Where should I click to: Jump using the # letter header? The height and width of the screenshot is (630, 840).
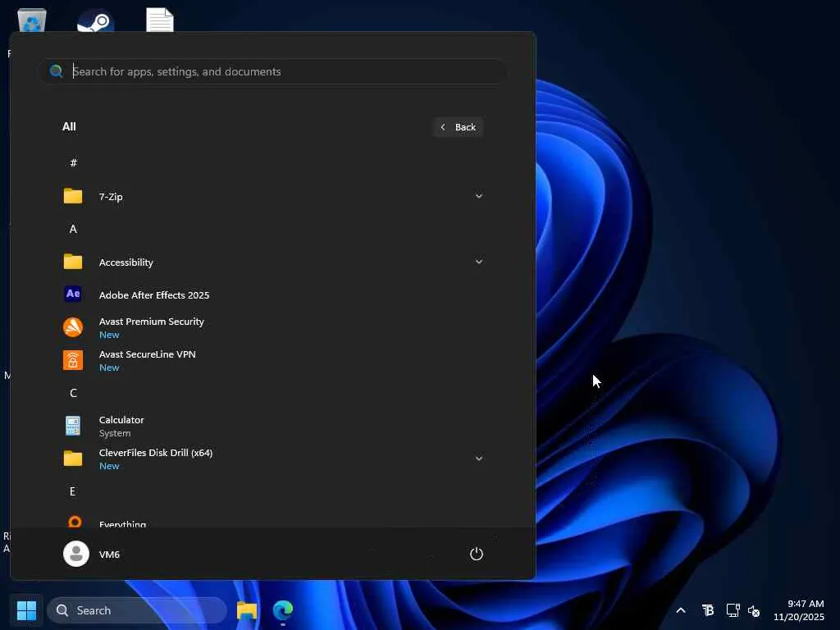click(73, 163)
